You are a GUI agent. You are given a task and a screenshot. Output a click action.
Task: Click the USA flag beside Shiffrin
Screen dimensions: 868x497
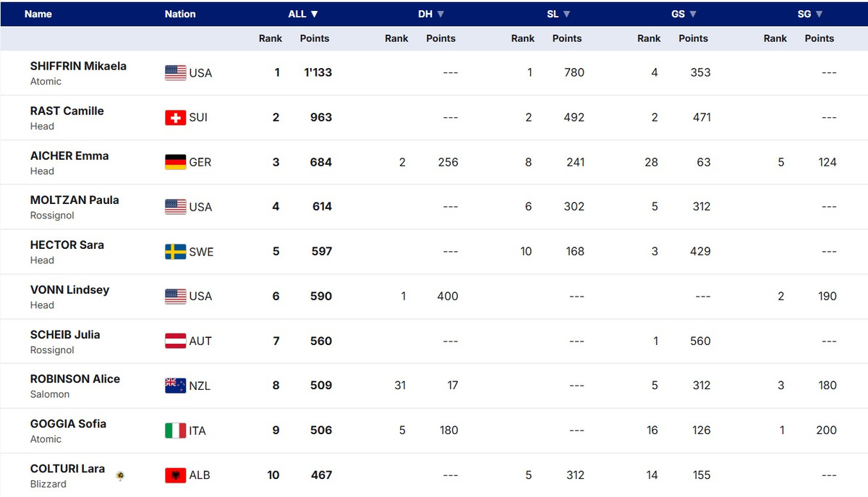click(x=176, y=72)
